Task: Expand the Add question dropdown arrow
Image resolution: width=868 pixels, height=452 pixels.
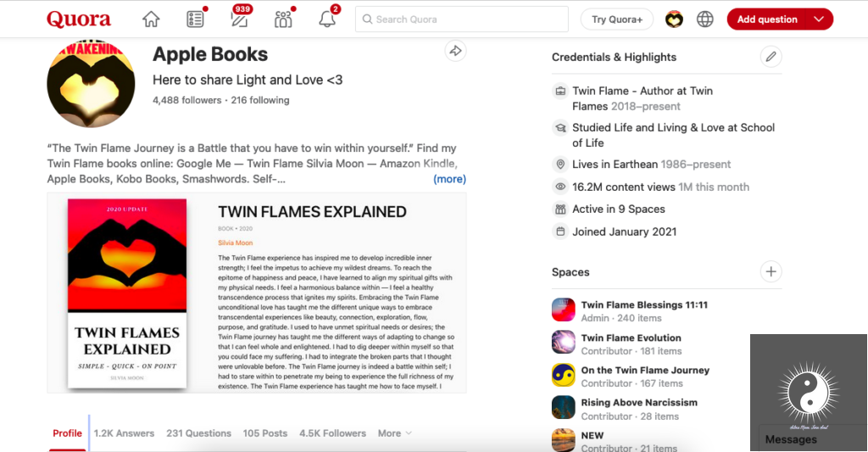Action: click(818, 20)
